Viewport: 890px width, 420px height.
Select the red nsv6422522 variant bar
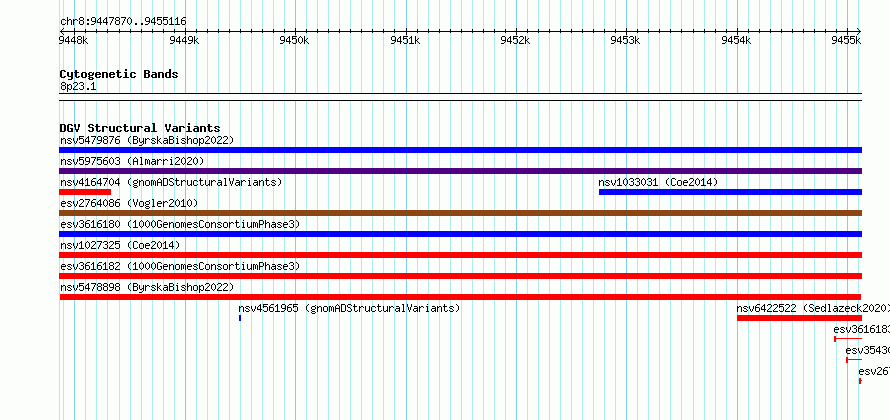click(x=799, y=318)
